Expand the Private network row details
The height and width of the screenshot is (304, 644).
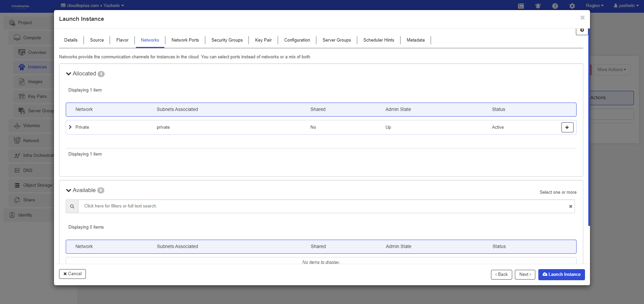[70, 127]
